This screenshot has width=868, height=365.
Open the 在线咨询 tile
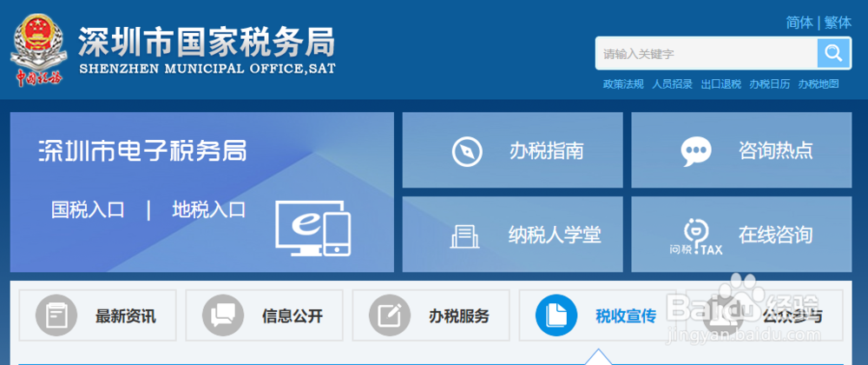point(741,235)
